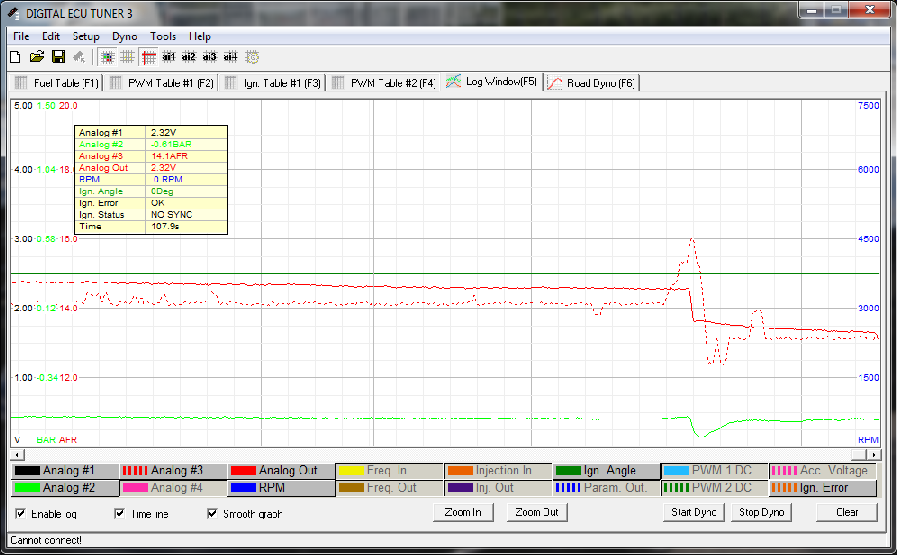Click the gear settings toolbar icon
The image size is (897, 555).
click(x=252, y=57)
